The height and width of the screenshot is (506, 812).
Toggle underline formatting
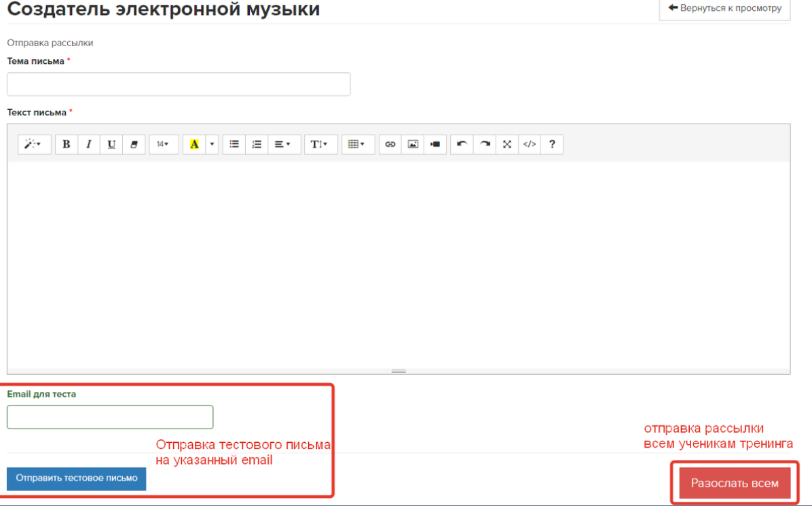pyautogui.click(x=111, y=144)
